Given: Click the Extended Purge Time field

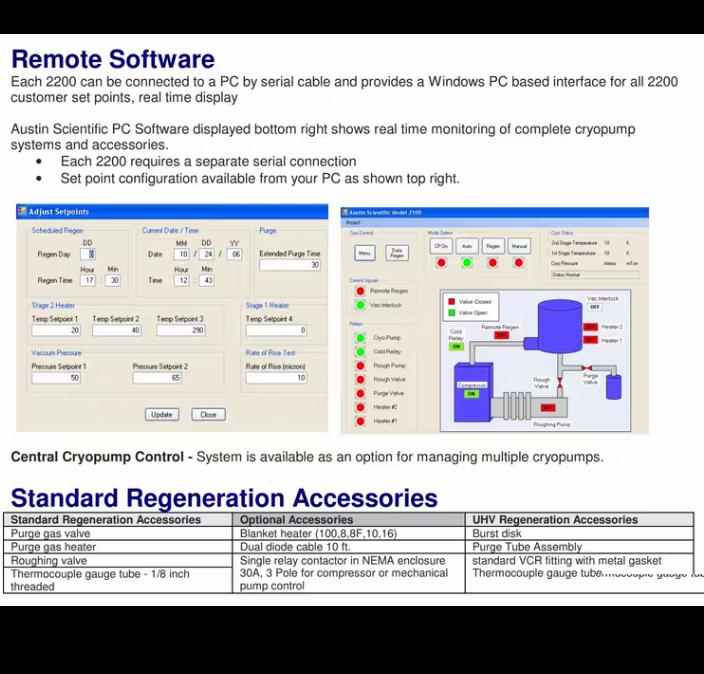Looking at the screenshot, I should (290, 265).
